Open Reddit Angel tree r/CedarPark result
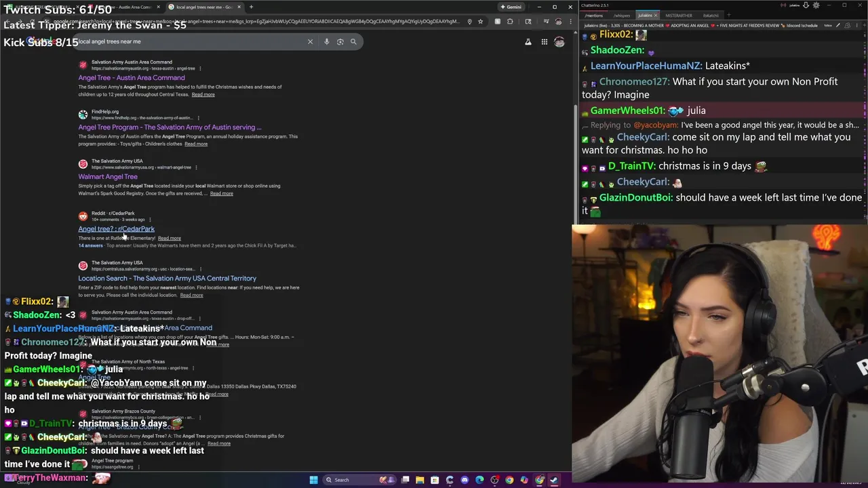This screenshot has height=488, width=868. [x=116, y=228]
